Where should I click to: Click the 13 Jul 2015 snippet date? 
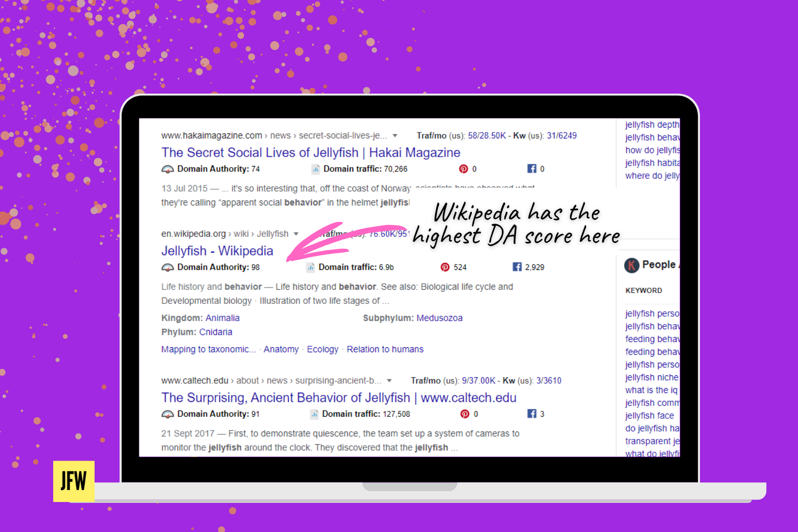184,189
